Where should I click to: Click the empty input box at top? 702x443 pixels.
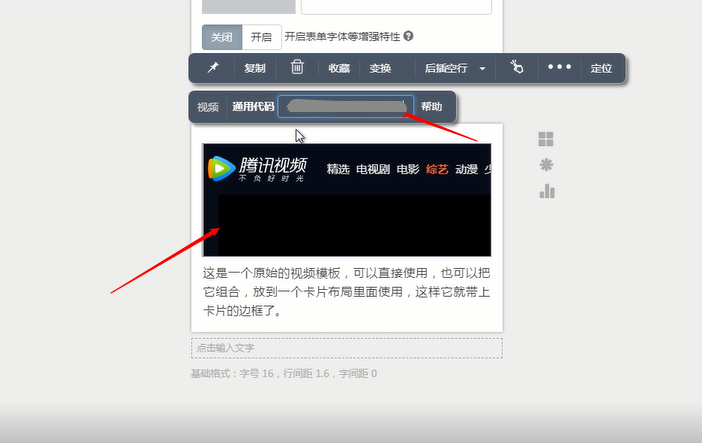point(396,7)
